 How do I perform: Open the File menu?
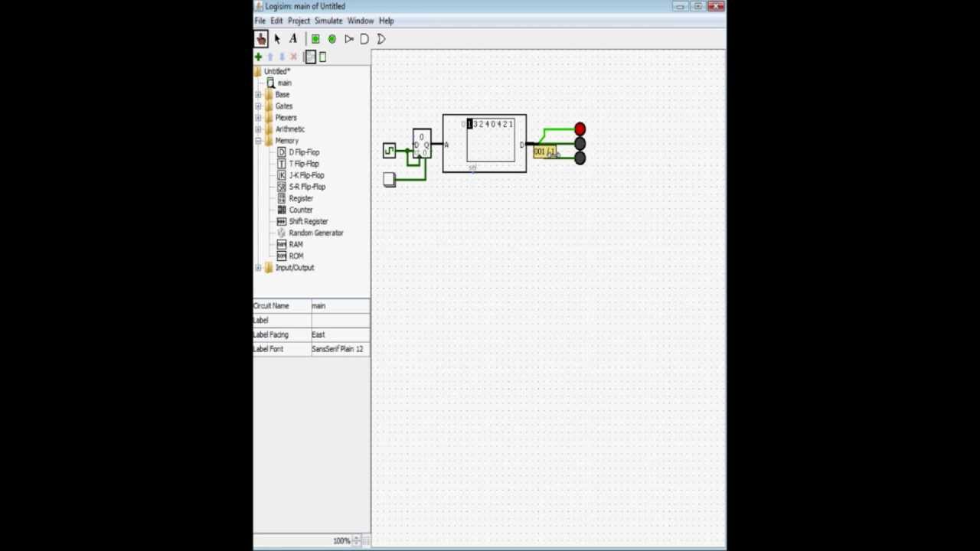[x=260, y=21]
